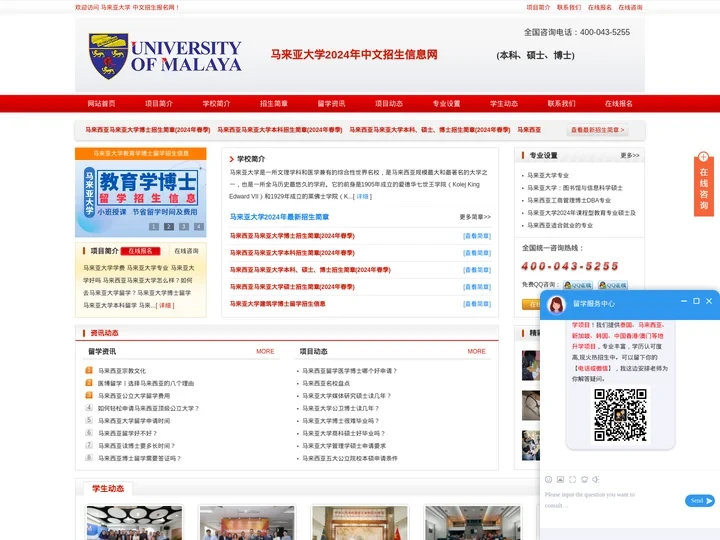
Task: Open first student activity photo
Action: point(134,523)
